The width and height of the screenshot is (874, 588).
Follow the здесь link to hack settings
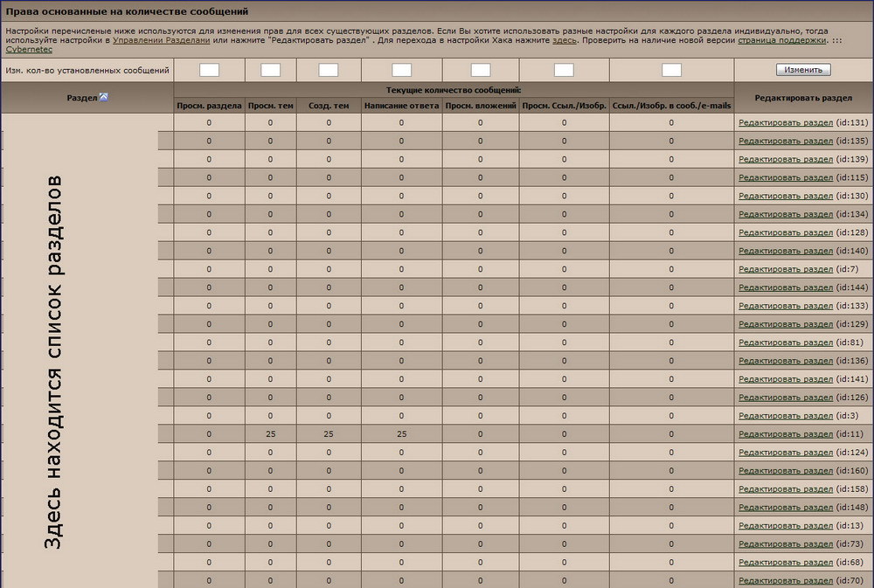coord(564,40)
